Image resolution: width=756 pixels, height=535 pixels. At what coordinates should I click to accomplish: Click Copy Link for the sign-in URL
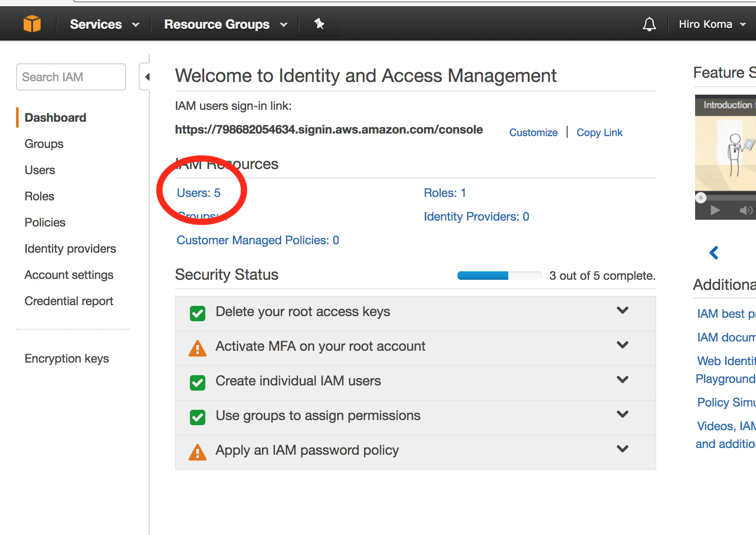click(x=600, y=133)
